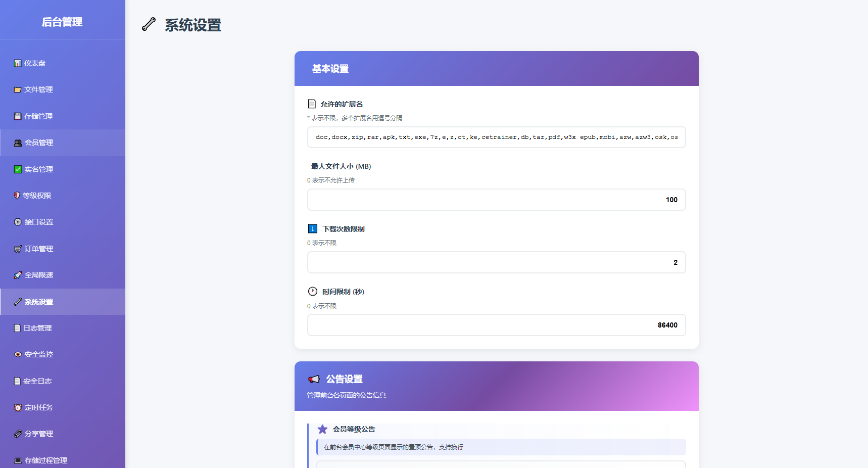Viewport: 868px width, 468px height.
Task: Click the 时间限制 86400 input box
Action: tap(496, 325)
